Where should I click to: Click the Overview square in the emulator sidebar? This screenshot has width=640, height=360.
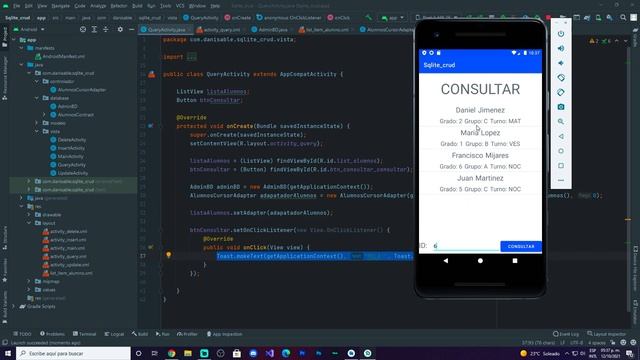point(561,166)
